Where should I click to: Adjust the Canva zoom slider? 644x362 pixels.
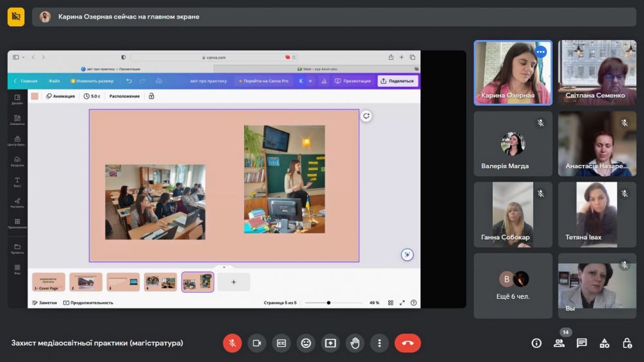[x=329, y=303]
